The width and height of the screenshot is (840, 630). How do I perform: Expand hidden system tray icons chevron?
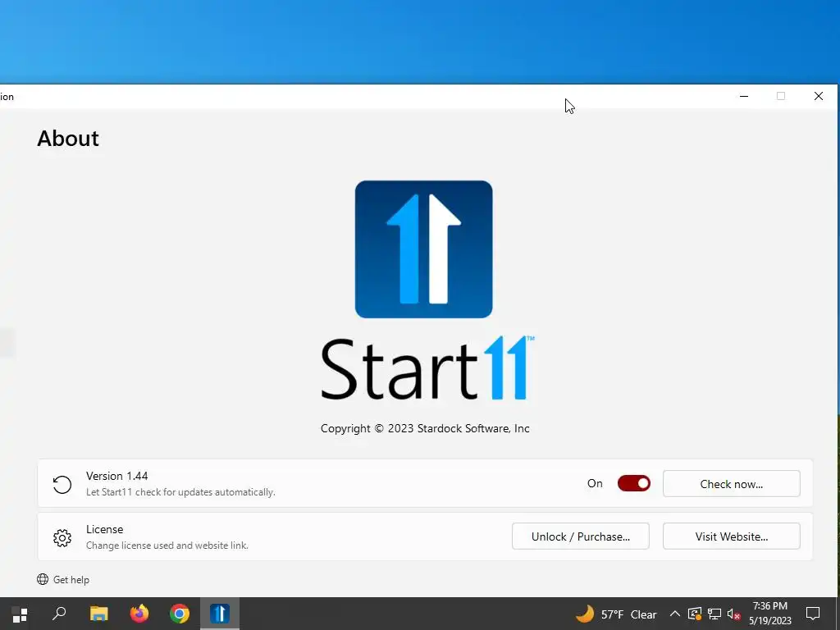[x=675, y=614]
